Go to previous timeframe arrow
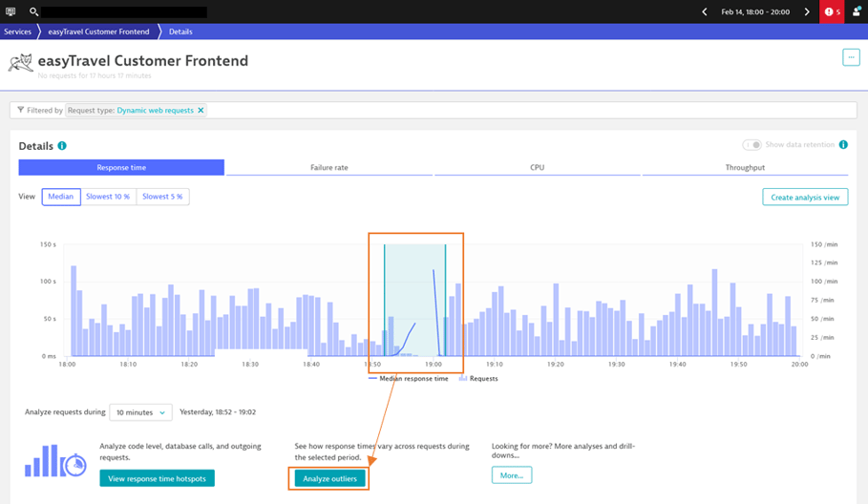Image resolution: width=868 pixels, height=504 pixels. [704, 11]
